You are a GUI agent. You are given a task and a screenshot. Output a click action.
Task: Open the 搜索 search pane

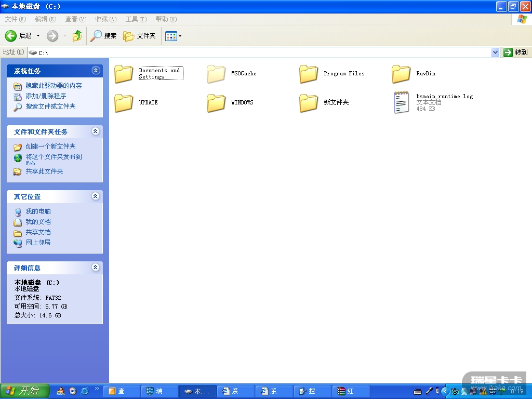click(x=103, y=36)
